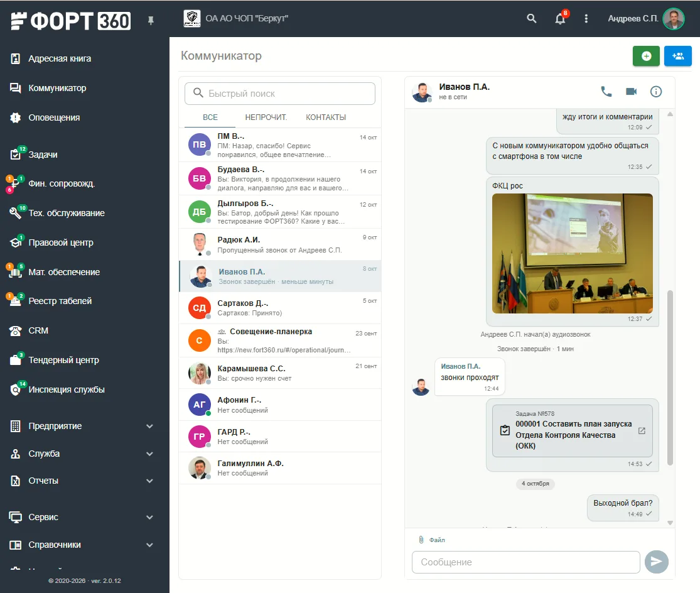Click the blue create group button
This screenshot has height=593, width=700.
tap(677, 56)
